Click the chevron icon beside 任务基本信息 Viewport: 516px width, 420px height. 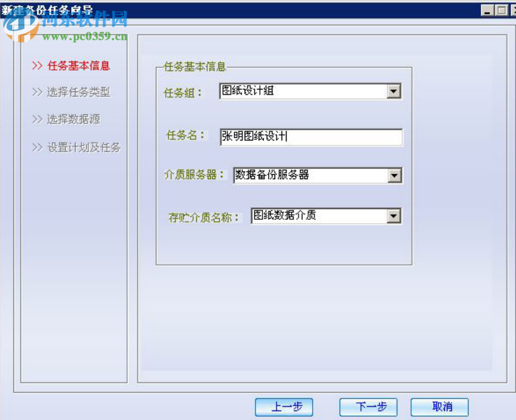(38, 65)
